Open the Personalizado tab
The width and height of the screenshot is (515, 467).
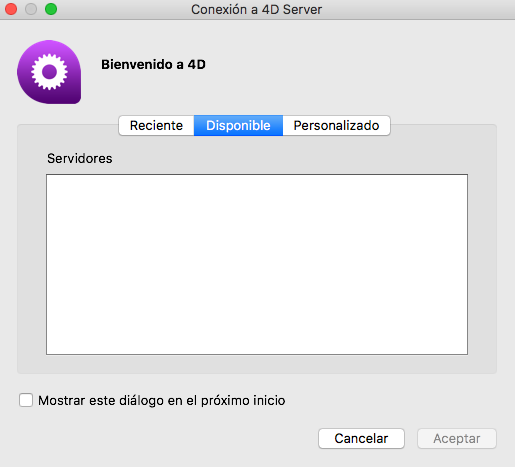(x=336, y=126)
